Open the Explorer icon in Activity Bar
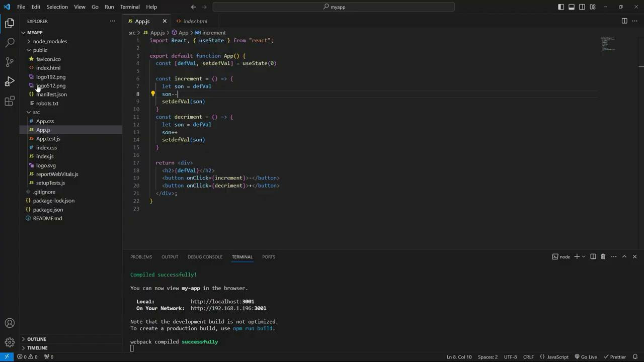Viewport: 644px width, 362px height. click(x=10, y=23)
